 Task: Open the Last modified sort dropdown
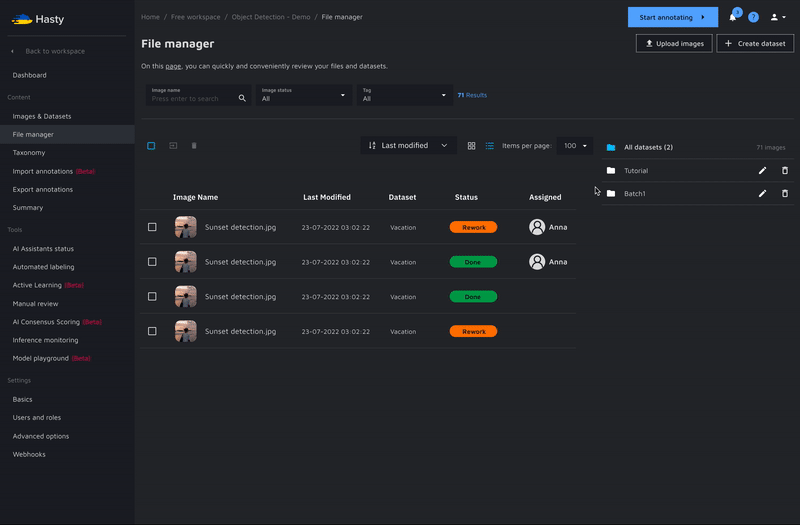point(408,145)
